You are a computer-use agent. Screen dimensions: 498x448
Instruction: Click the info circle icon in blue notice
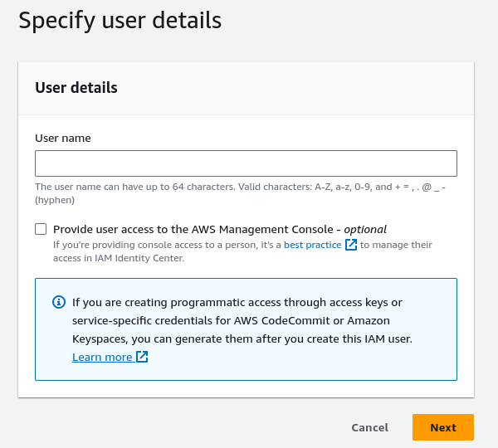(x=58, y=303)
